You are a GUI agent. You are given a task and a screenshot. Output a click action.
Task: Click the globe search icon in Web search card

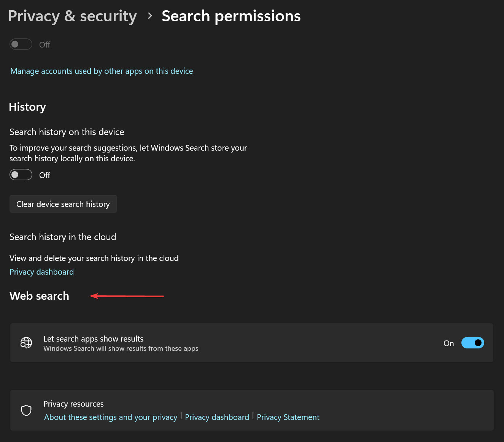tap(26, 343)
